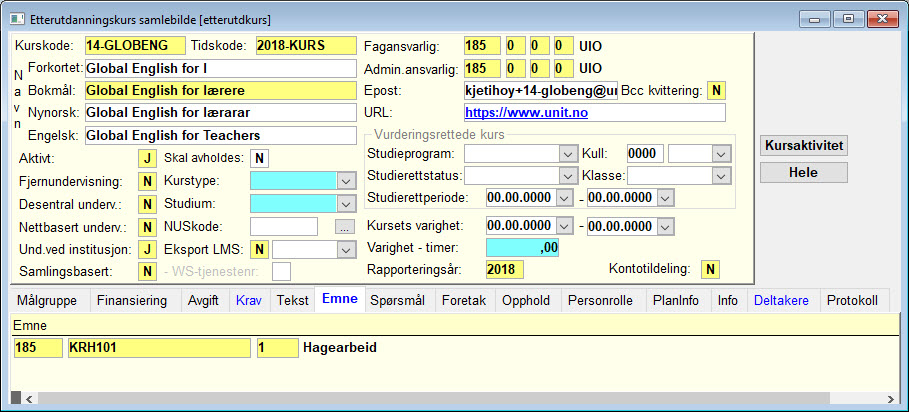Toggle the Kontotildeling N field
The width and height of the screenshot is (909, 412).
710,269
